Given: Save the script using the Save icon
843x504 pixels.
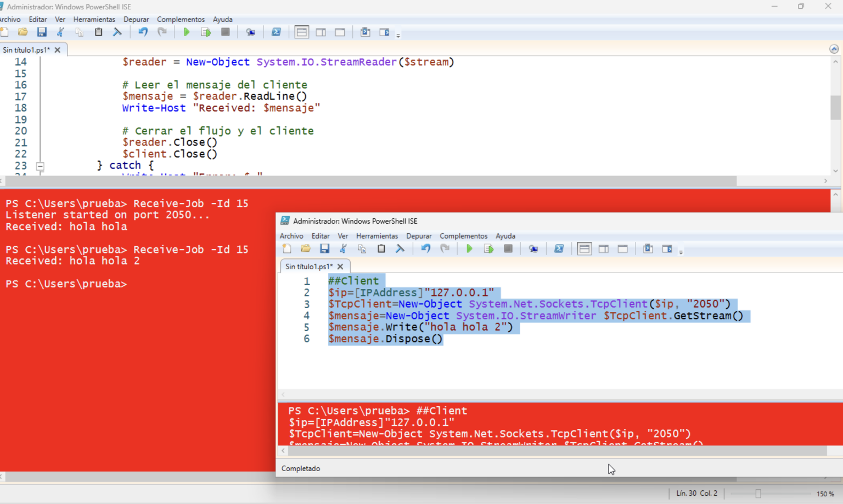Looking at the screenshot, I should (42, 32).
